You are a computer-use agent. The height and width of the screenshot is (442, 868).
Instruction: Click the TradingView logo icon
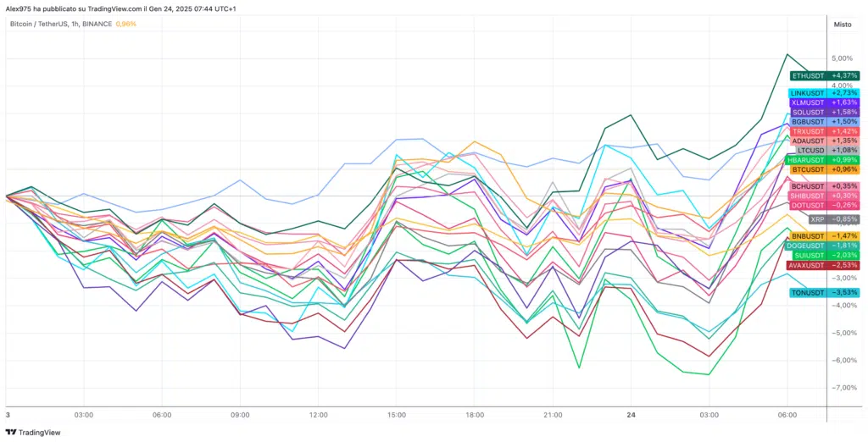click(10, 431)
